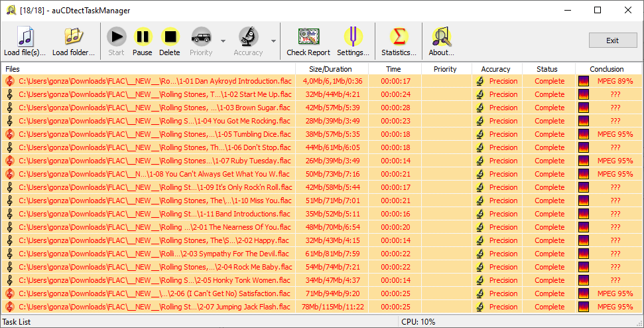
Task: Click MPEG 95% conclusion for Tumbling Dice
Action: pos(615,134)
